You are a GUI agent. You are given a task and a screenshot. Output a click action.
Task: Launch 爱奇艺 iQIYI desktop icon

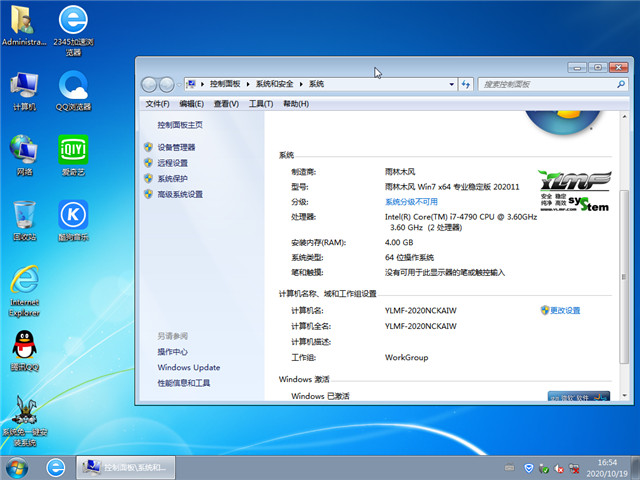(x=73, y=156)
